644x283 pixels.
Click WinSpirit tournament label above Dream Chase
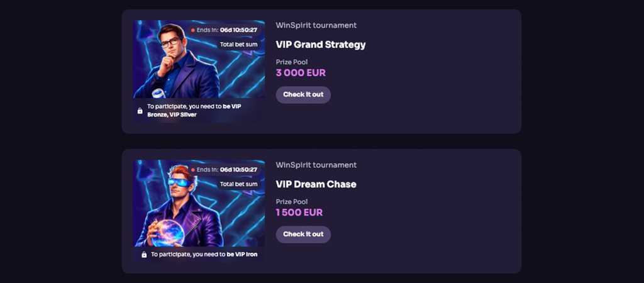(316, 165)
